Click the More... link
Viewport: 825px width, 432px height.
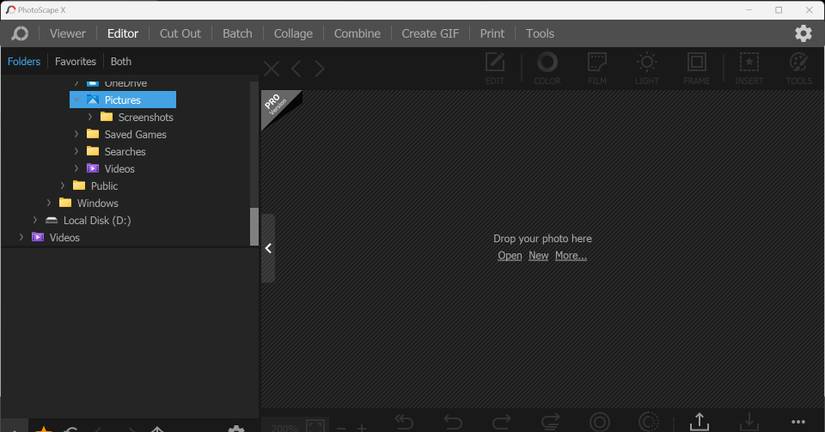[571, 256]
